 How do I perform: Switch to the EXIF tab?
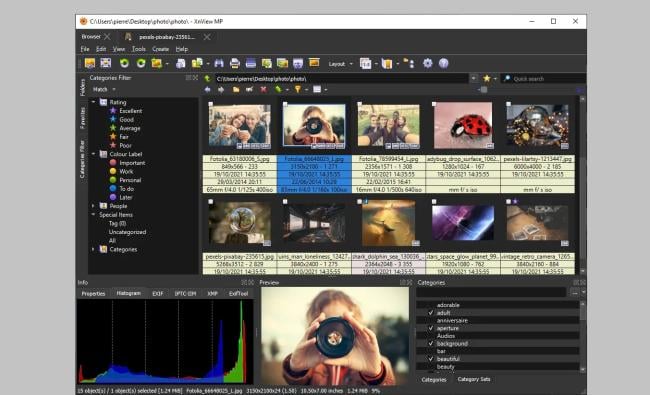(x=158, y=293)
